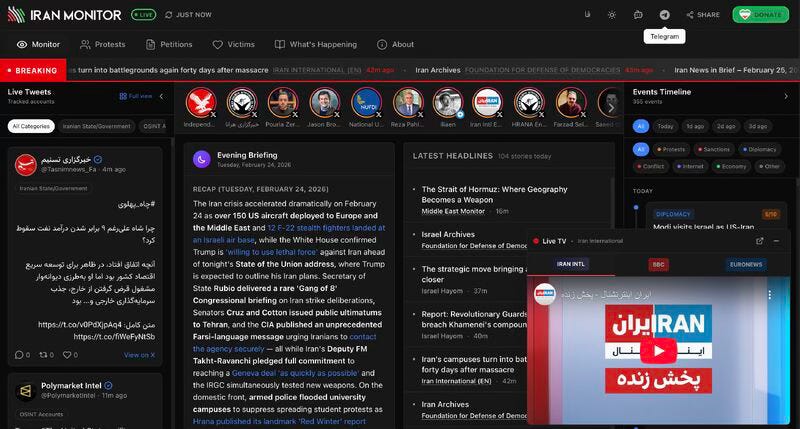Click the green Donate button

tap(761, 15)
